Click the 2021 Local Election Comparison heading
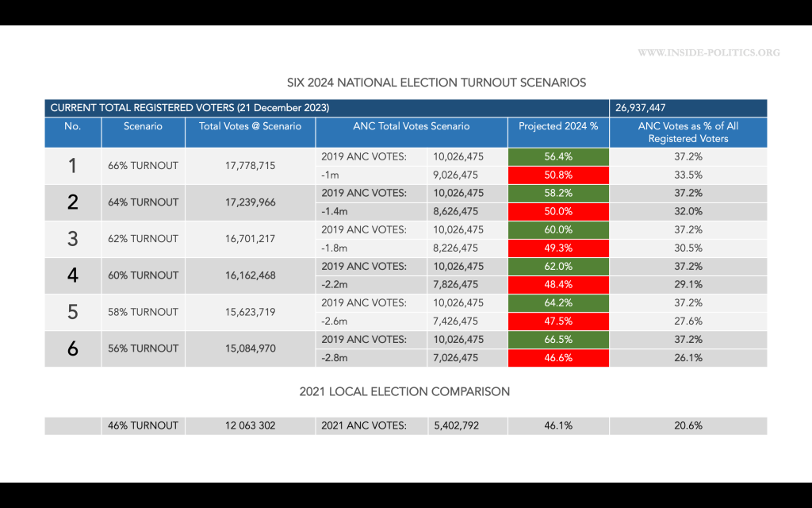The height and width of the screenshot is (508, 812). click(x=404, y=391)
